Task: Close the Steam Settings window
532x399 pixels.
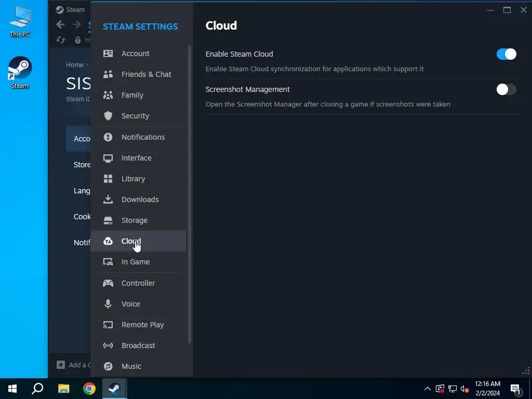Action: pyautogui.click(x=524, y=10)
